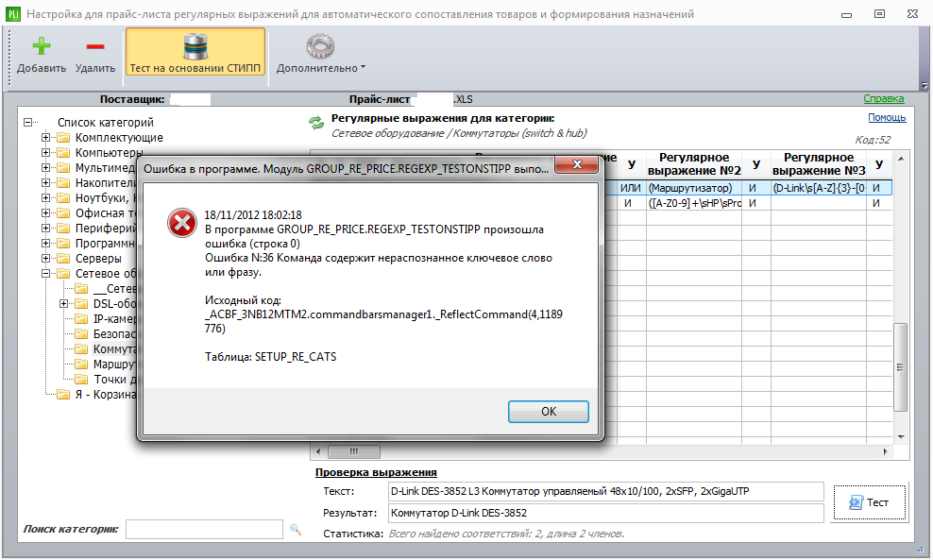Click the Точки folder icon
Image resolution: width=933 pixels, height=560 pixels.
point(81,379)
